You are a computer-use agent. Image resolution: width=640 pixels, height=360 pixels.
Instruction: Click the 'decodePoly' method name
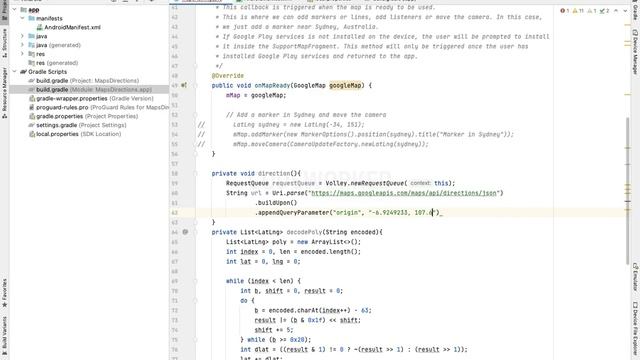[304, 232]
